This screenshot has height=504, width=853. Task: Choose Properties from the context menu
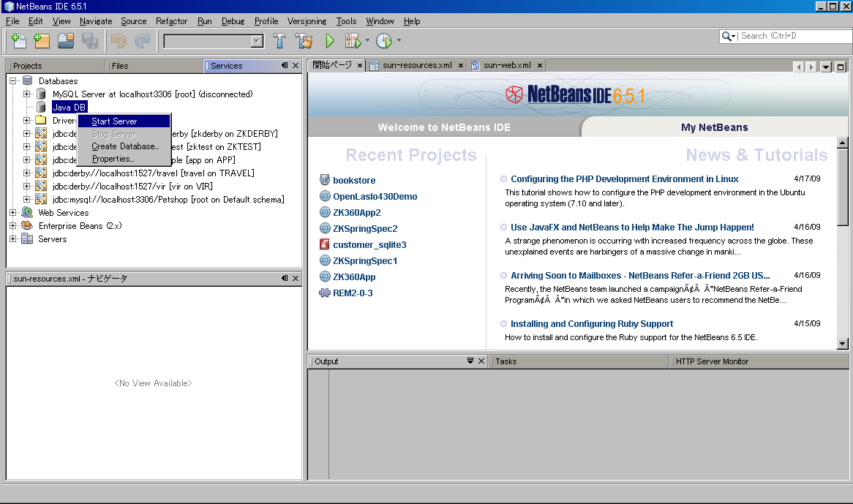(x=124, y=159)
